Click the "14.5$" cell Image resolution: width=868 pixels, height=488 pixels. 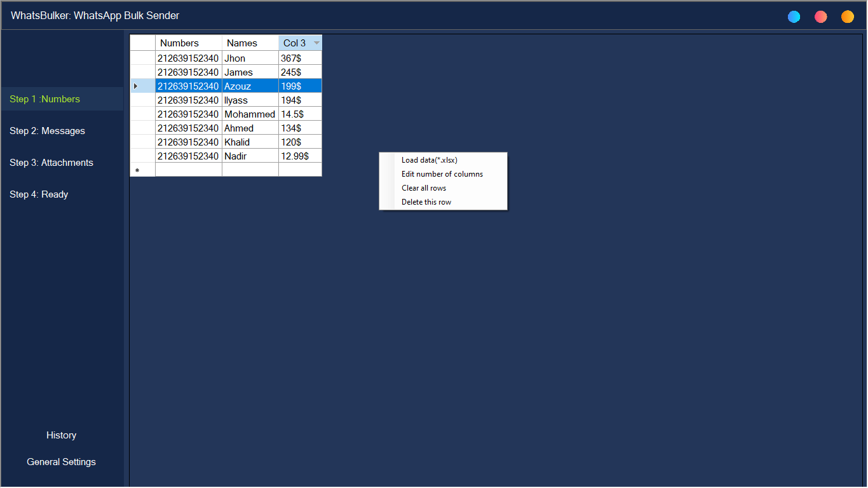(x=300, y=114)
